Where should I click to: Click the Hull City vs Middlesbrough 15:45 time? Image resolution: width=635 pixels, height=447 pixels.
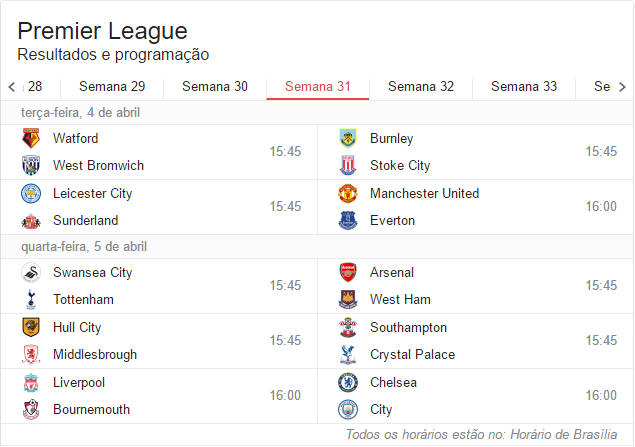[x=285, y=341]
